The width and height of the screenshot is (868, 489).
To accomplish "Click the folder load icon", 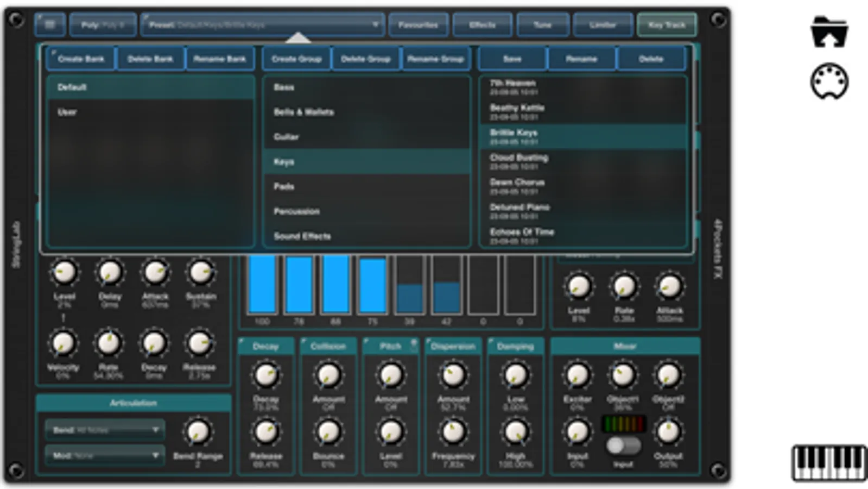I will click(x=829, y=33).
